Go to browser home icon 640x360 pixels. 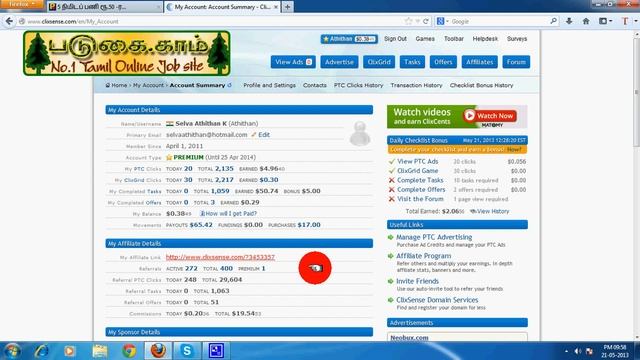[586, 21]
